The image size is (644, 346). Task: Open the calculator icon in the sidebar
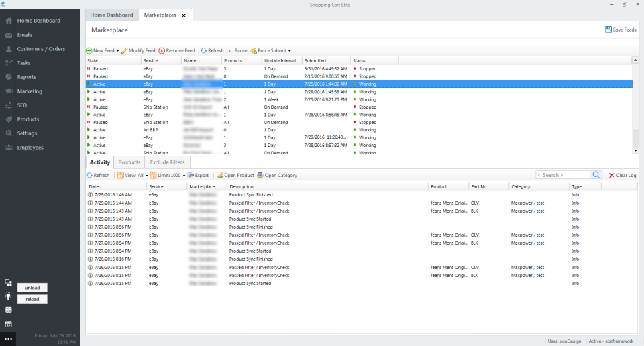click(8, 310)
